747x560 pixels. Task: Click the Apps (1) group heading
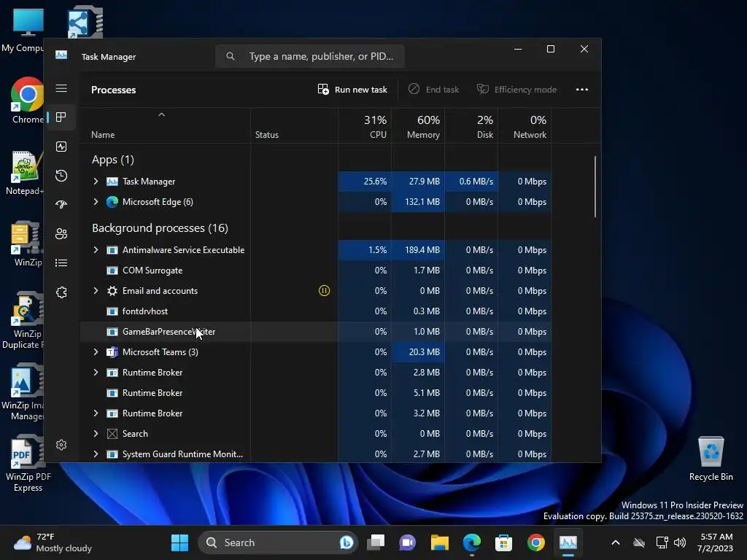113,160
